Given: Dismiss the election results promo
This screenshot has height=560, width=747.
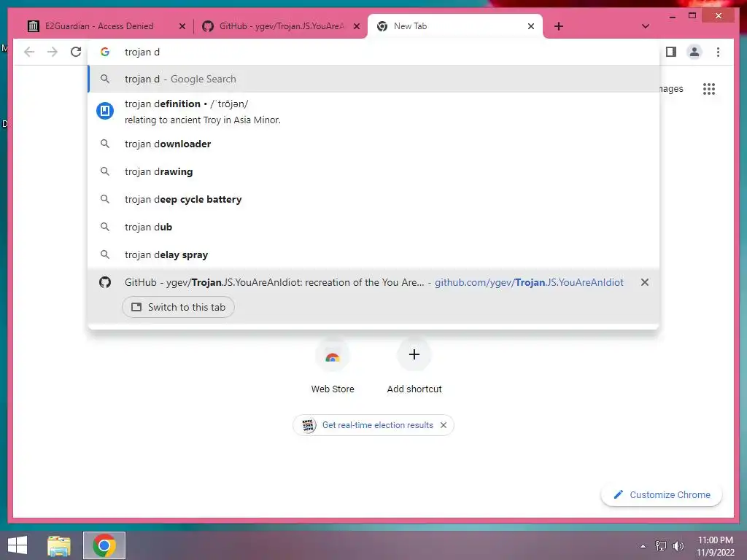Looking at the screenshot, I should (x=443, y=425).
